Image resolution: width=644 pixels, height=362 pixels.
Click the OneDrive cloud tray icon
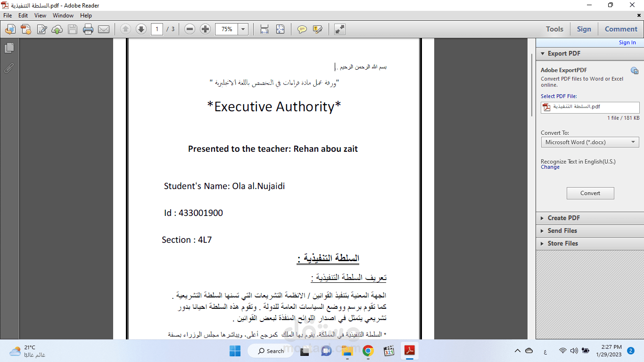529,351
